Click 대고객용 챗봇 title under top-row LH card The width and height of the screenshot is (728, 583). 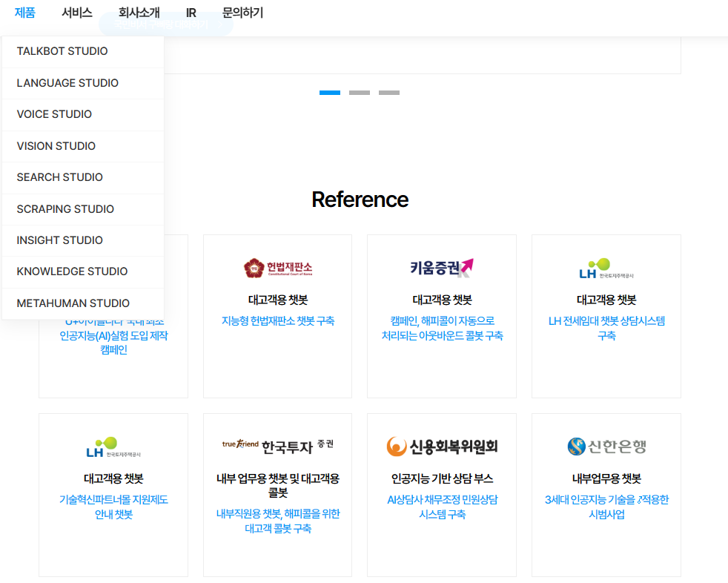click(x=606, y=300)
